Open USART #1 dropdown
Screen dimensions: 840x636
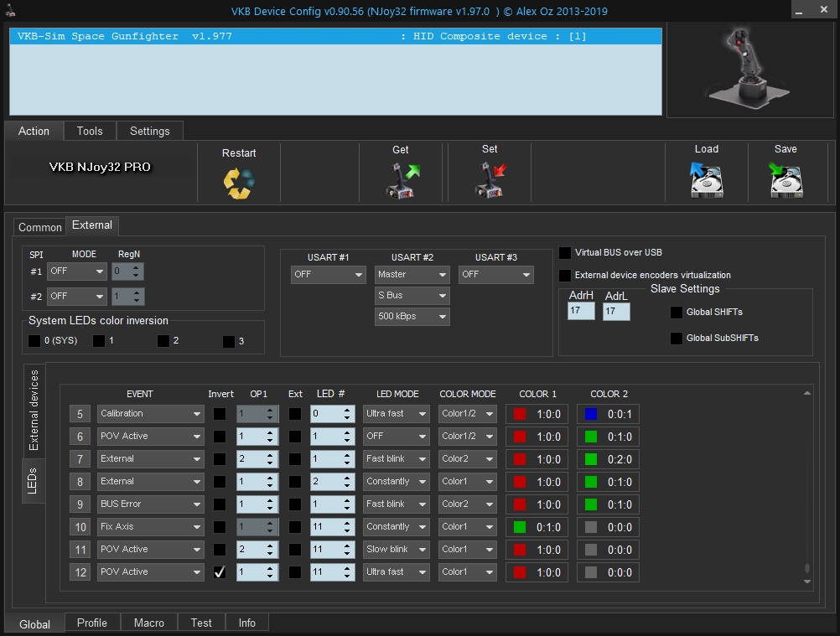(328, 275)
